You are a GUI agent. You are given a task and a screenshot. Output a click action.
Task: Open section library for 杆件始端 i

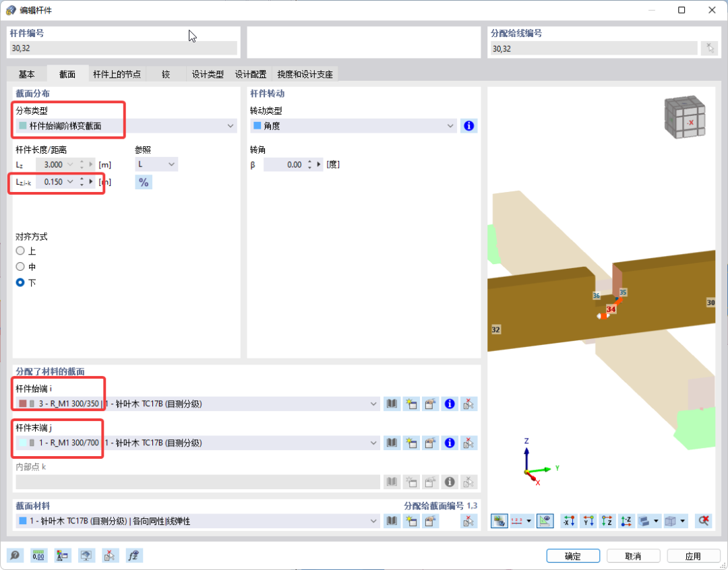point(392,404)
